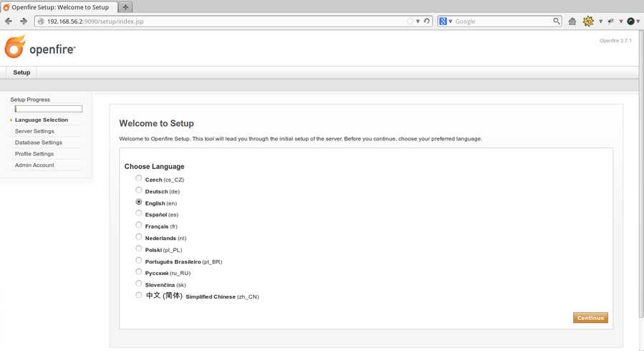Expand the dropdown arrow beside the small dark extension icon
The height and width of the screenshot is (351, 644).
(x=620, y=21)
